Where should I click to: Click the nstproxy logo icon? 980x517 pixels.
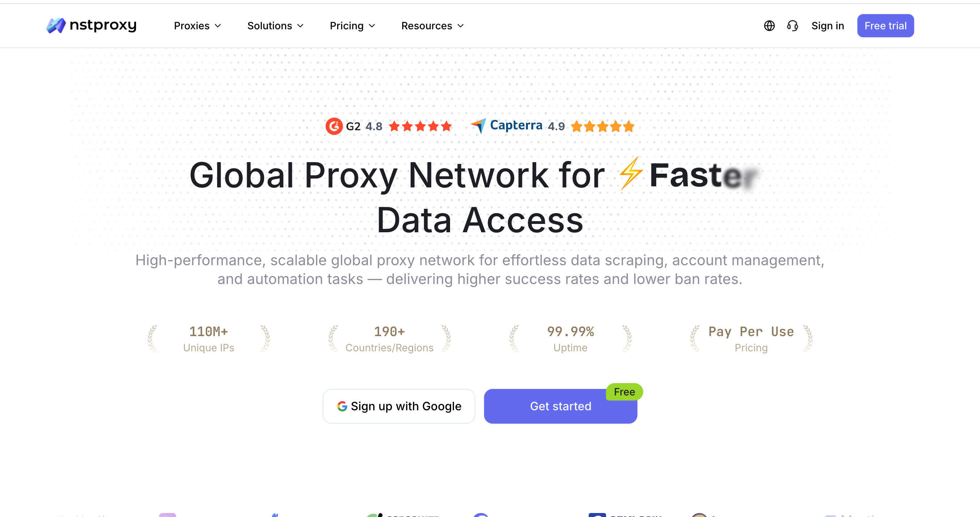tap(56, 25)
